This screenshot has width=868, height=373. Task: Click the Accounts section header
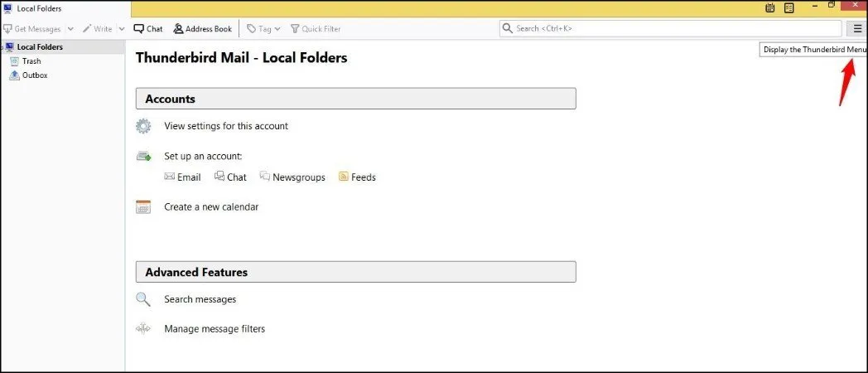[356, 99]
